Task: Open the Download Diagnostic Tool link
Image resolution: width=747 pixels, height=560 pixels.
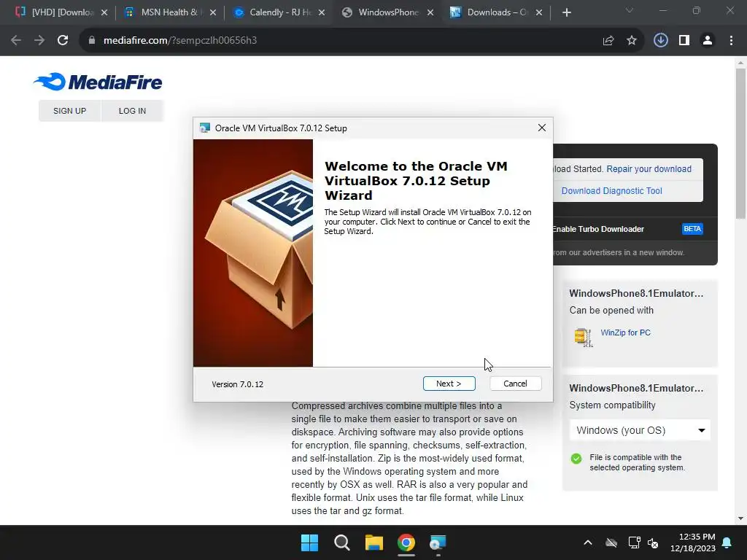Action: click(612, 191)
